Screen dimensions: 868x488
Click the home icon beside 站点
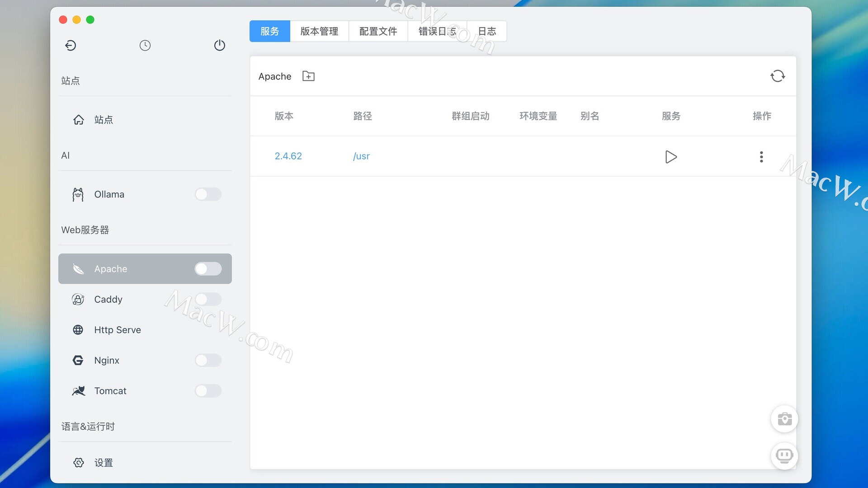click(x=79, y=120)
